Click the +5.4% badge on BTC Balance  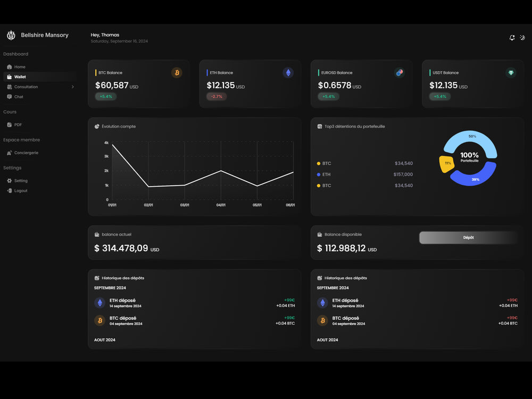point(105,96)
